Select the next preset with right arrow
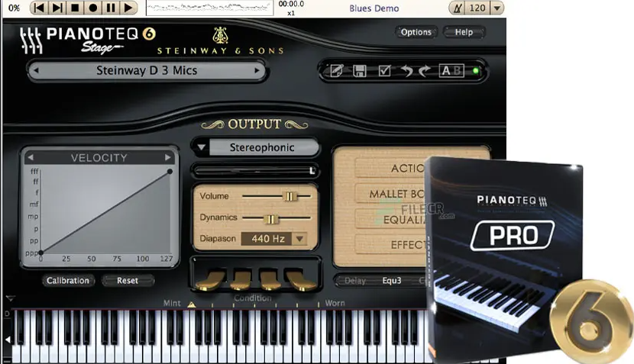 click(257, 71)
